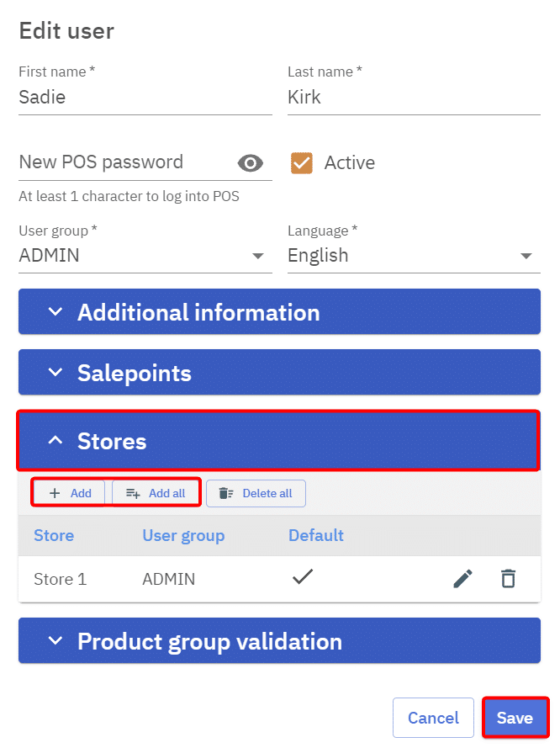The height and width of the screenshot is (748, 560).
Task: Collapse the Stores section
Action: tap(277, 441)
